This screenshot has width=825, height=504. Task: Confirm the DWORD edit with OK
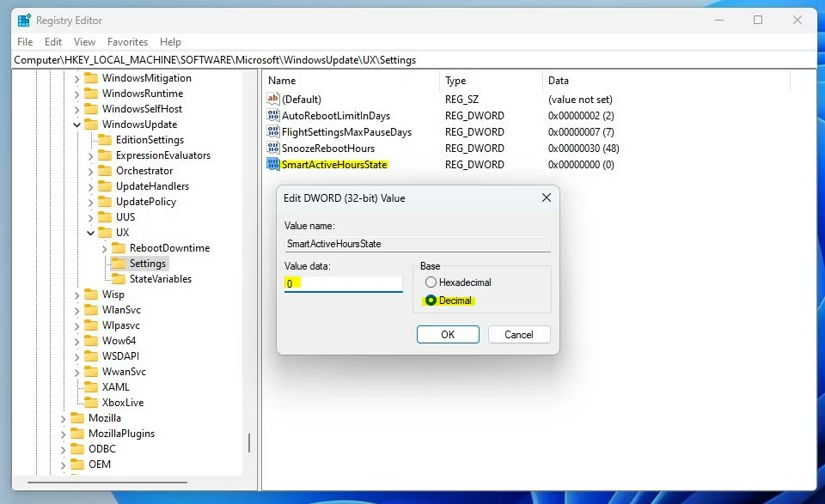click(x=448, y=334)
